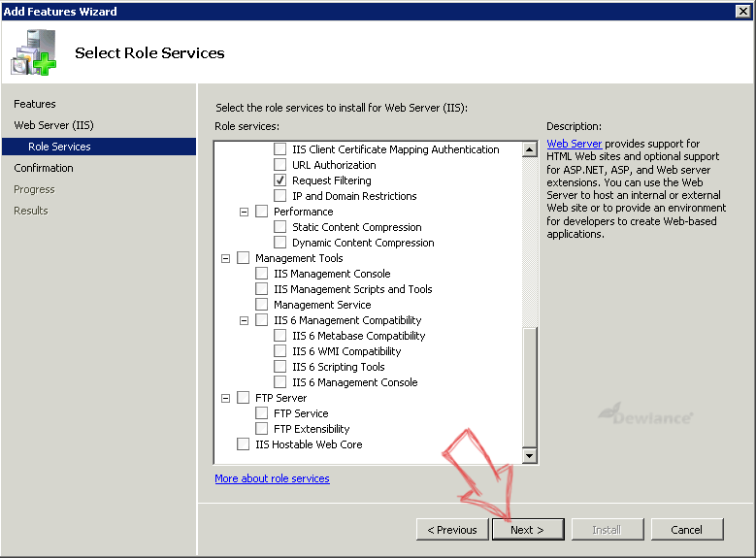Screen dimensions: 756x558
Task: Tick IIS 6 Scripting Tools checkbox
Action: 279,366
